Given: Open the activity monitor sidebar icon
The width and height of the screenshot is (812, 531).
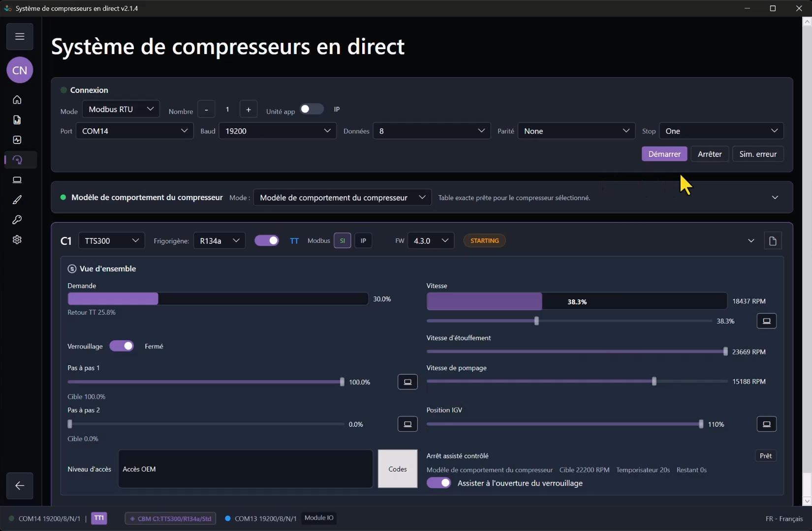Looking at the screenshot, I should click(17, 140).
